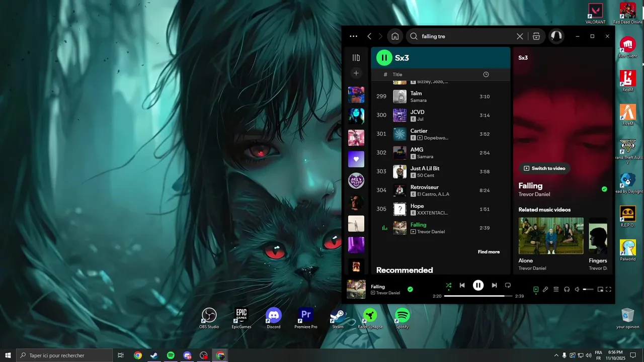The height and width of the screenshot is (362, 644).
Task: Seek on the playback progress bar
Action: 478,296
